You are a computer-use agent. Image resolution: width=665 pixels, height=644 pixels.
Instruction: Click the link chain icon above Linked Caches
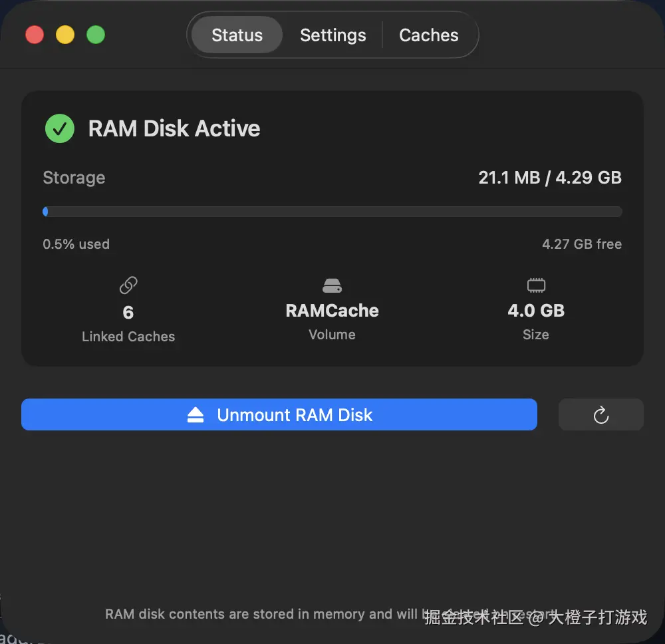128,285
